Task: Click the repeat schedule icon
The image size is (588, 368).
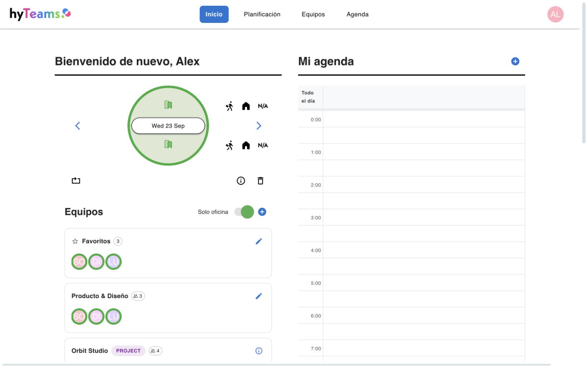Action: [x=76, y=180]
